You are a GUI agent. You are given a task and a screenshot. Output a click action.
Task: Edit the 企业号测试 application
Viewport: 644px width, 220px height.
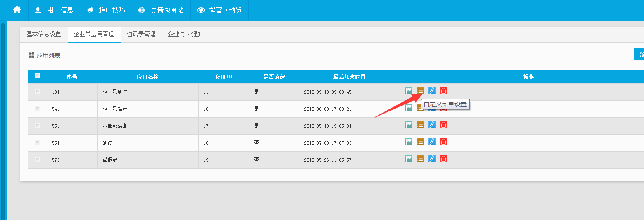click(432, 91)
